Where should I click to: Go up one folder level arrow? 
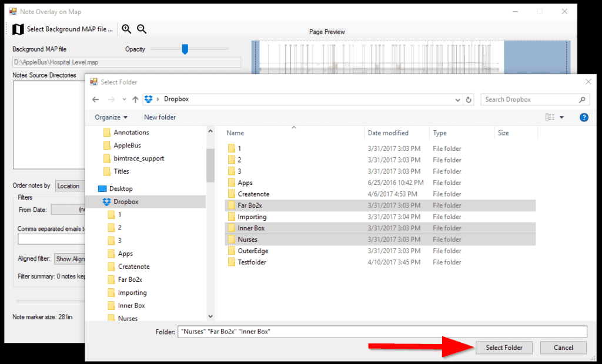[x=135, y=100]
